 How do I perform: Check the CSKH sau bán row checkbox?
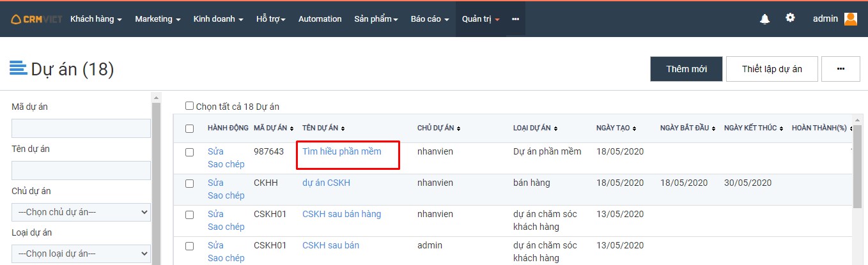189,246
